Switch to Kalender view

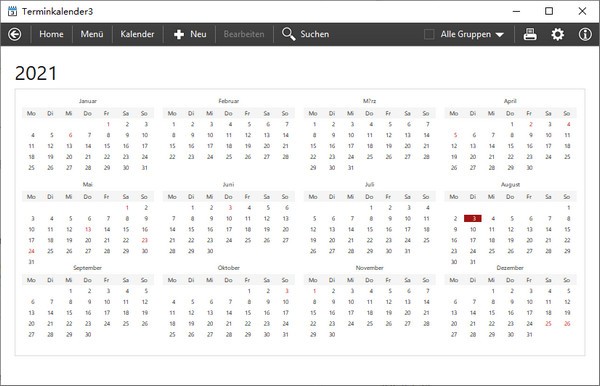(137, 34)
